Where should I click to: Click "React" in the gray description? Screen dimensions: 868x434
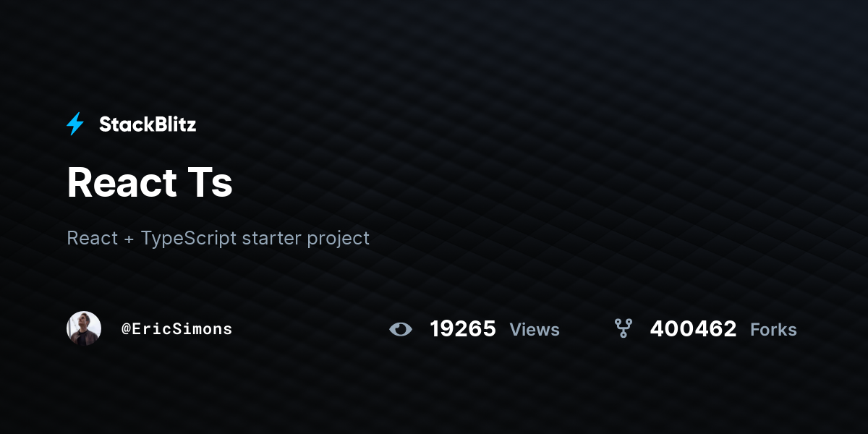tap(92, 238)
